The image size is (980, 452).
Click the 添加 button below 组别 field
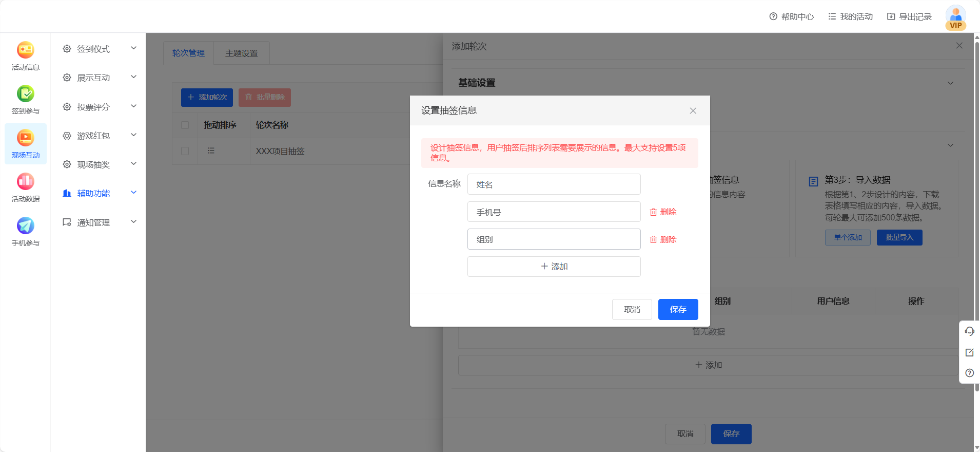[554, 267]
